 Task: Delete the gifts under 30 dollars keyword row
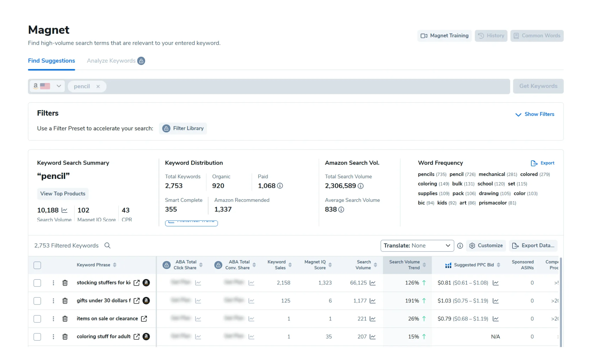point(65,301)
